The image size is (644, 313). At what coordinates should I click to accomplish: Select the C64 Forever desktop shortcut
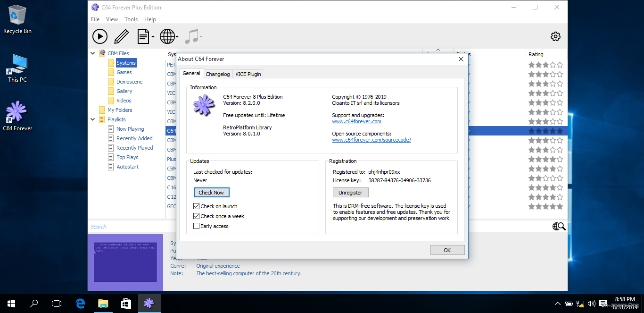[17, 116]
